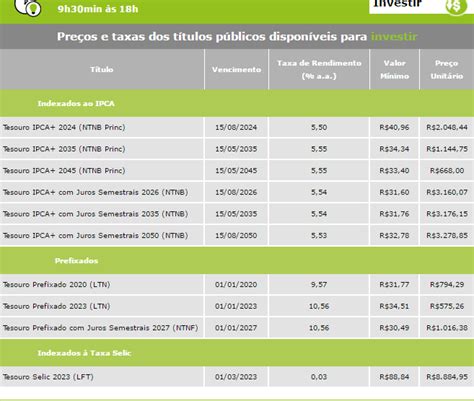The image size is (474, 401).
Task: Click the Preço Unitário column header
Action: [447, 69]
